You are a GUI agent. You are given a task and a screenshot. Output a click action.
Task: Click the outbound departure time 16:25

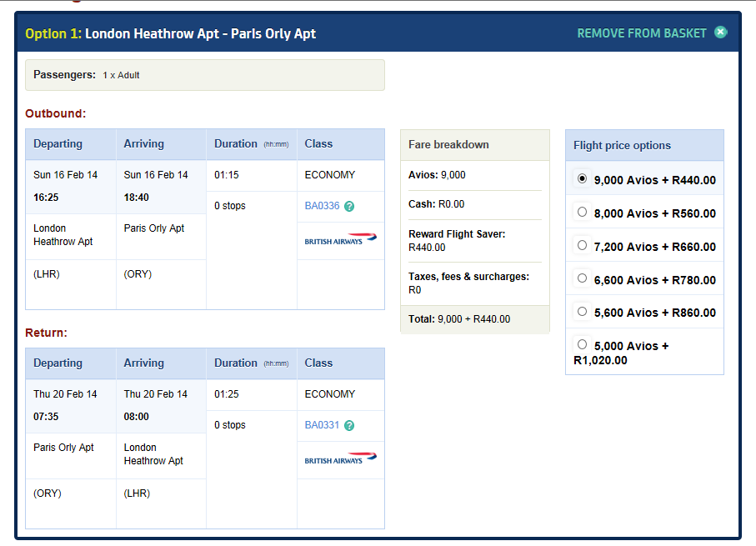pyautogui.click(x=46, y=198)
